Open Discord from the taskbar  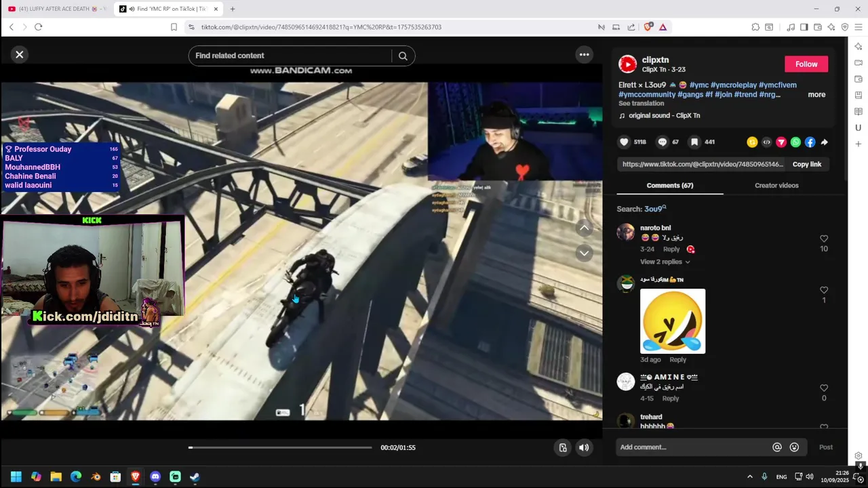click(x=155, y=477)
